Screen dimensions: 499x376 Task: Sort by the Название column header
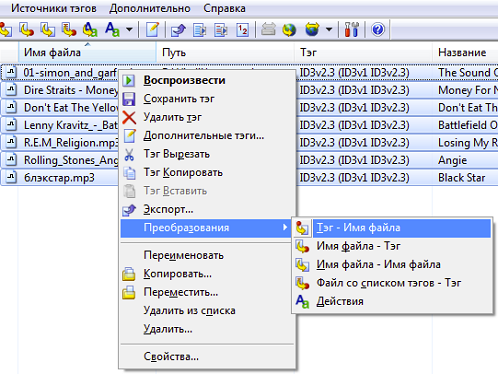tap(465, 53)
